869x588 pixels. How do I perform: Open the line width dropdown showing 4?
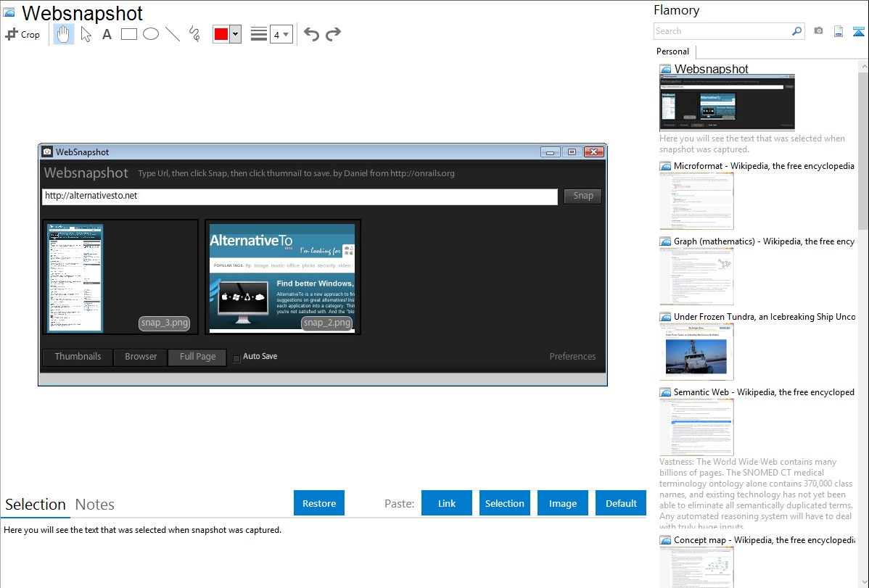281,34
